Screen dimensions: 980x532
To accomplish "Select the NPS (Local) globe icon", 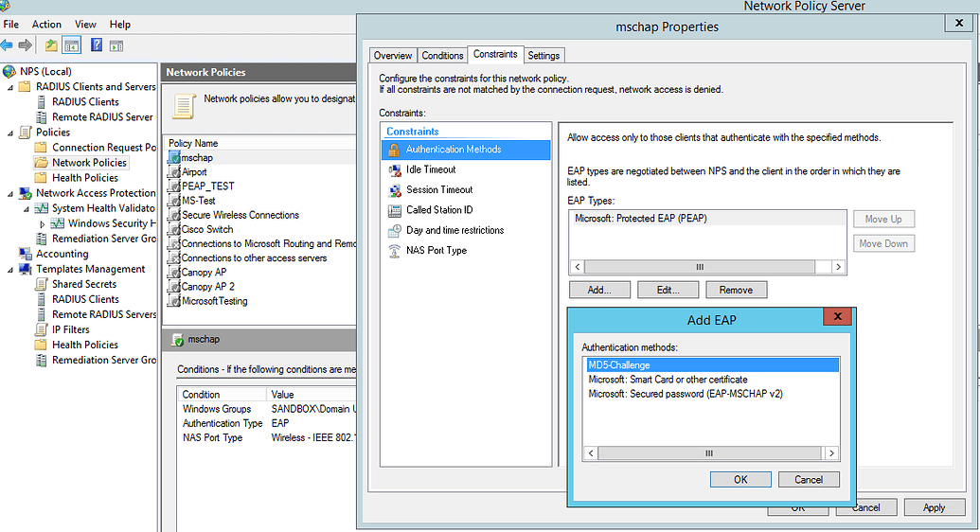I will coord(9,71).
